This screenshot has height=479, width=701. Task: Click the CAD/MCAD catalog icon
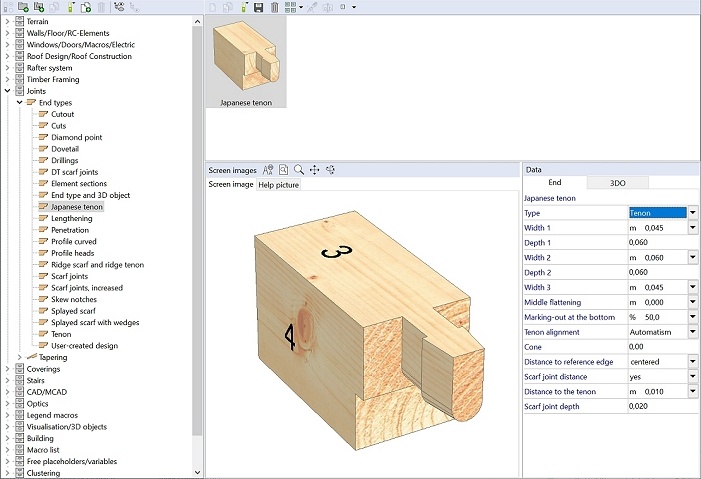click(x=19, y=392)
